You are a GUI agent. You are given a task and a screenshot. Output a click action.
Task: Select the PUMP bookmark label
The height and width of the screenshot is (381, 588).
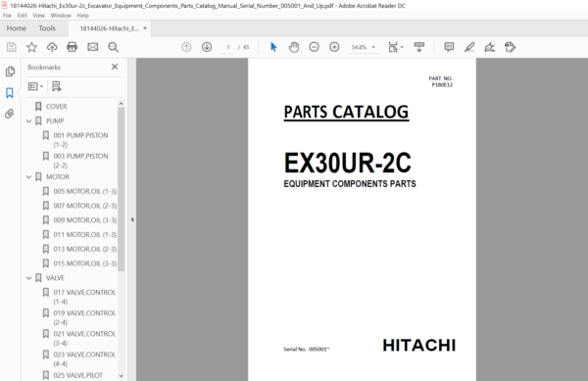tap(55, 121)
